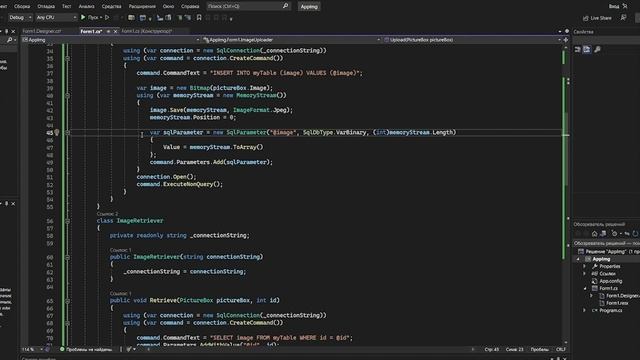The image size is (640, 360).
Task: Click the Home icon in Solution Explorer
Action: coord(594,233)
